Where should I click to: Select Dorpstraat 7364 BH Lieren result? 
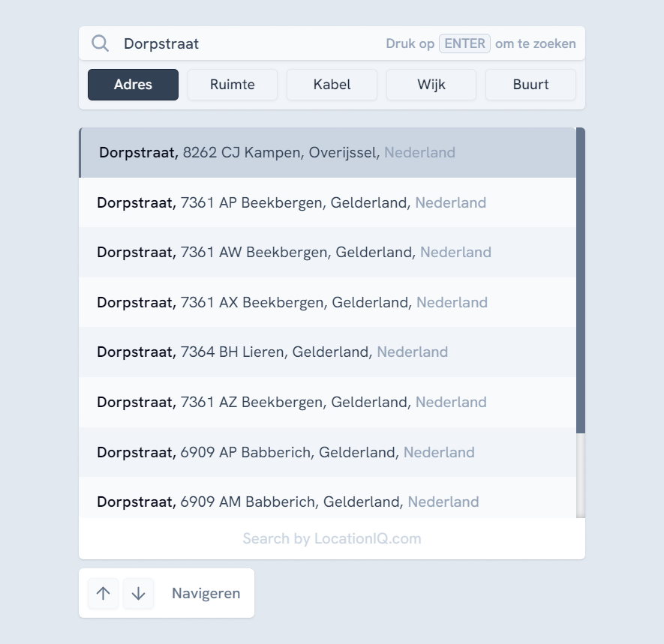327,352
